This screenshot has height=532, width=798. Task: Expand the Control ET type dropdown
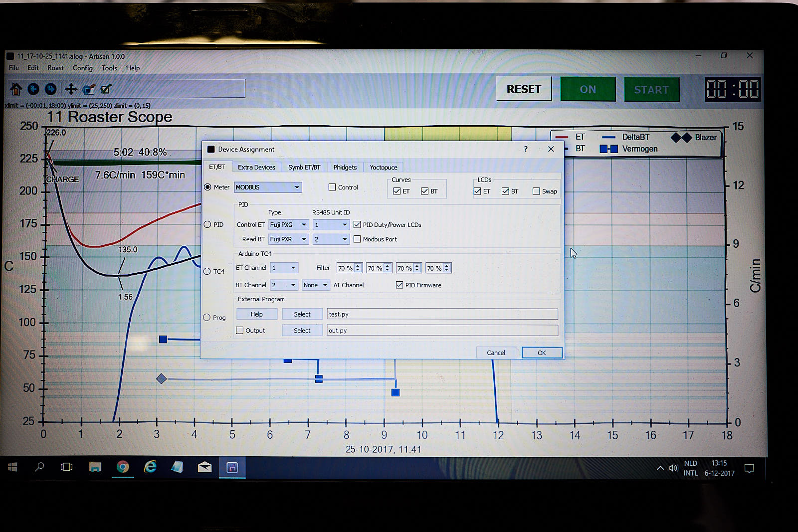pyautogui.click(x=289, y=225)
